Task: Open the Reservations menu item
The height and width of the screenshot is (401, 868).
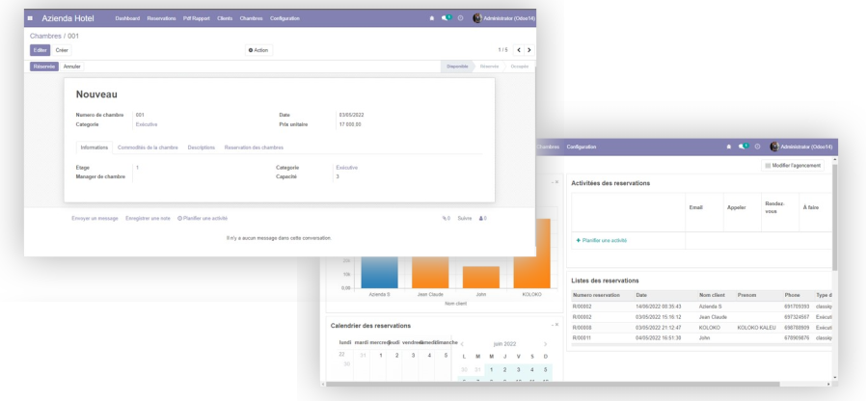Action: tap(162, 18)
